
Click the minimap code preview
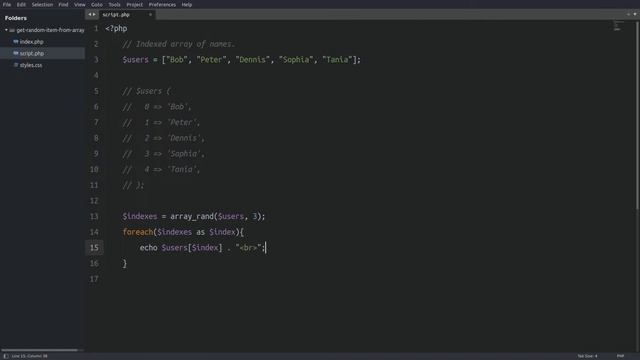click(x=617, y=26)
